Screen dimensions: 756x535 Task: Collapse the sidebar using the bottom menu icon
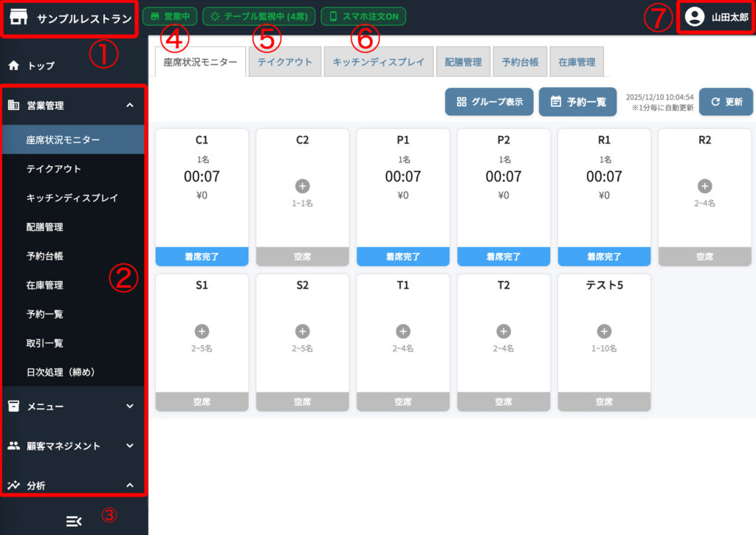pyautogui.click(x=74, y=521)
